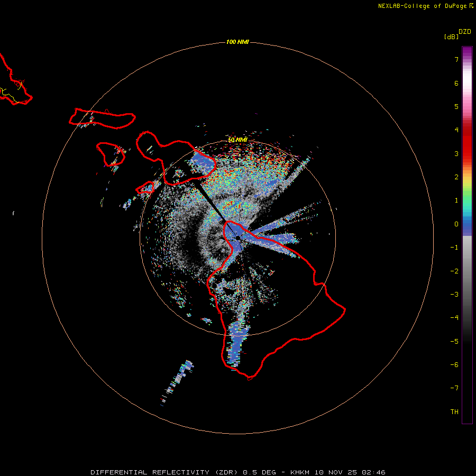Click the 7 value on the colorbar scale
This screenshot has height=476, width=476.
[x=456, y=59]
